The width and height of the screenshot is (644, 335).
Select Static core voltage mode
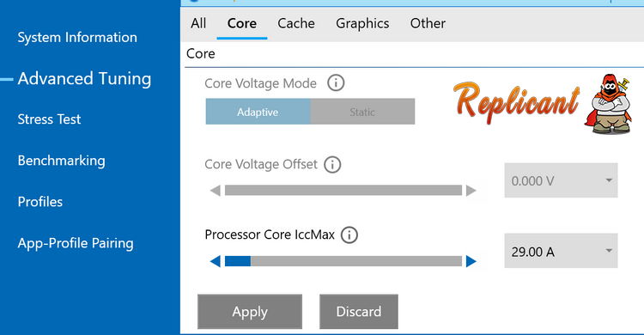[362, 112]
